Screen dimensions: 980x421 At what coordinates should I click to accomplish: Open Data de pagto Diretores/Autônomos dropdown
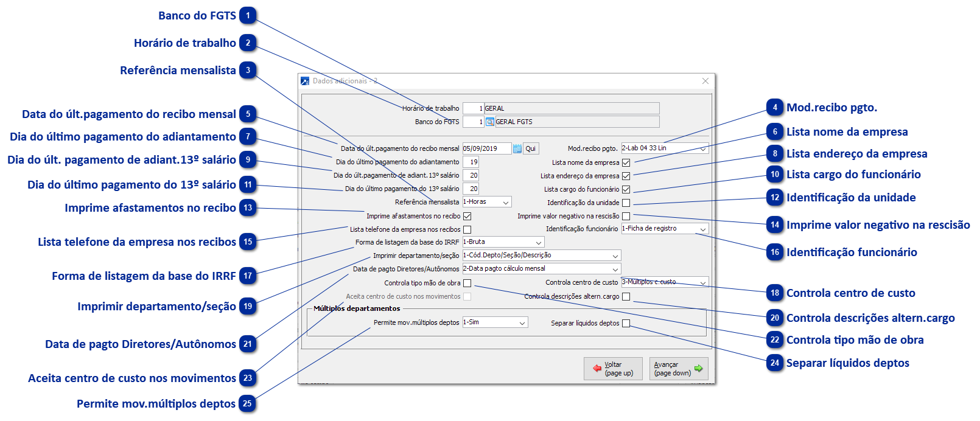pos(615,269)
